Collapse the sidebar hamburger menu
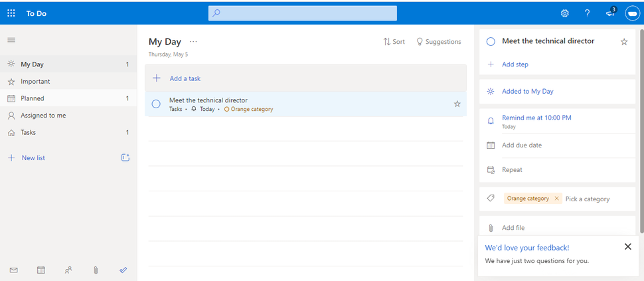The width and height of the screenshot is (644, 281). (x=11, y=40)
